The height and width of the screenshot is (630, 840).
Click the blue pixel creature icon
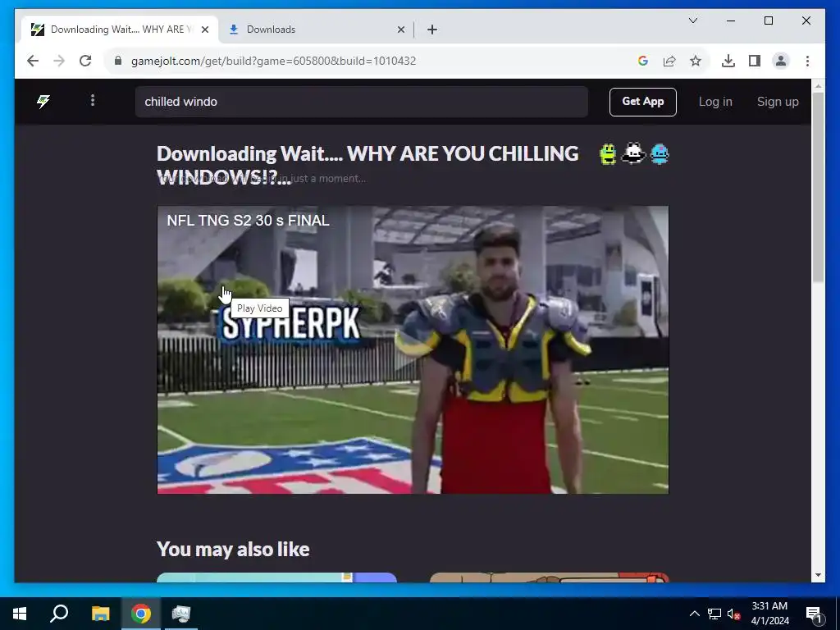[660, 154]
